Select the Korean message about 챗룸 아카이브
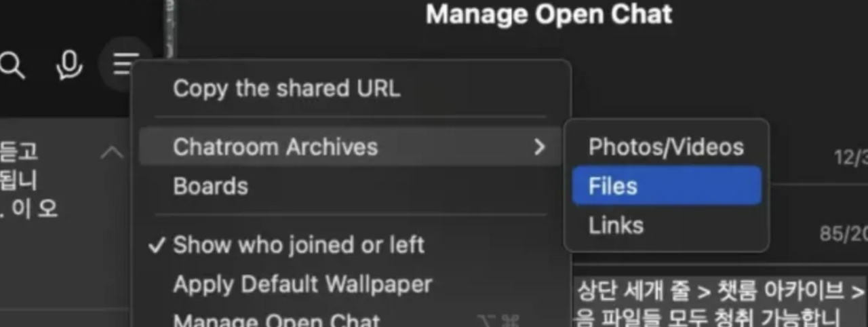 pyautogui.click(x=720, y=303)
